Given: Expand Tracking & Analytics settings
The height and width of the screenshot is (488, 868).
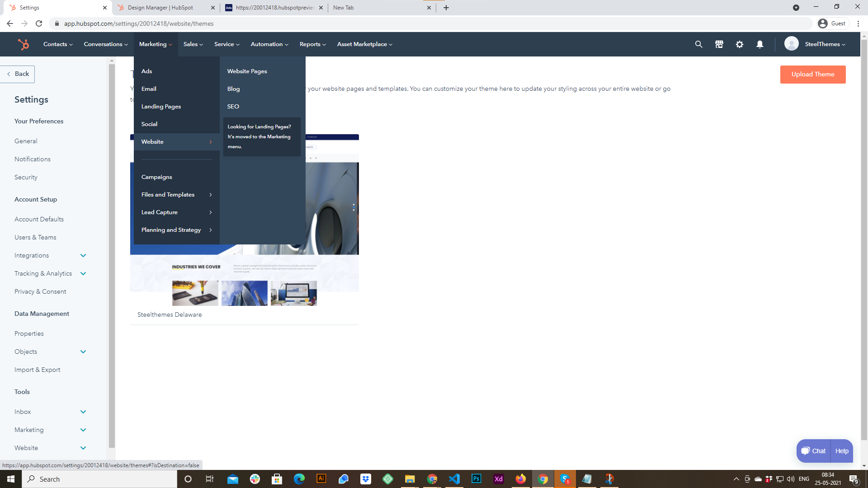Looking at the screenshot, I should 83,273.
